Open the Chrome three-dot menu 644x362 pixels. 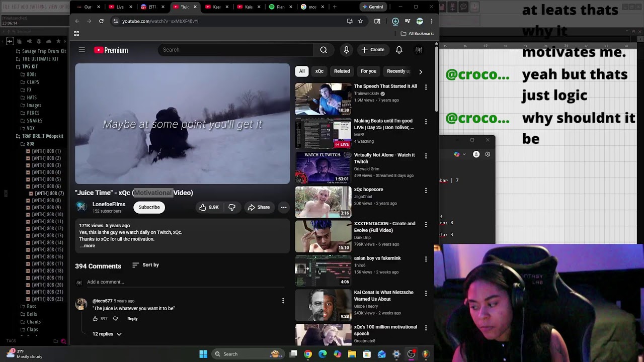[431, 21]
